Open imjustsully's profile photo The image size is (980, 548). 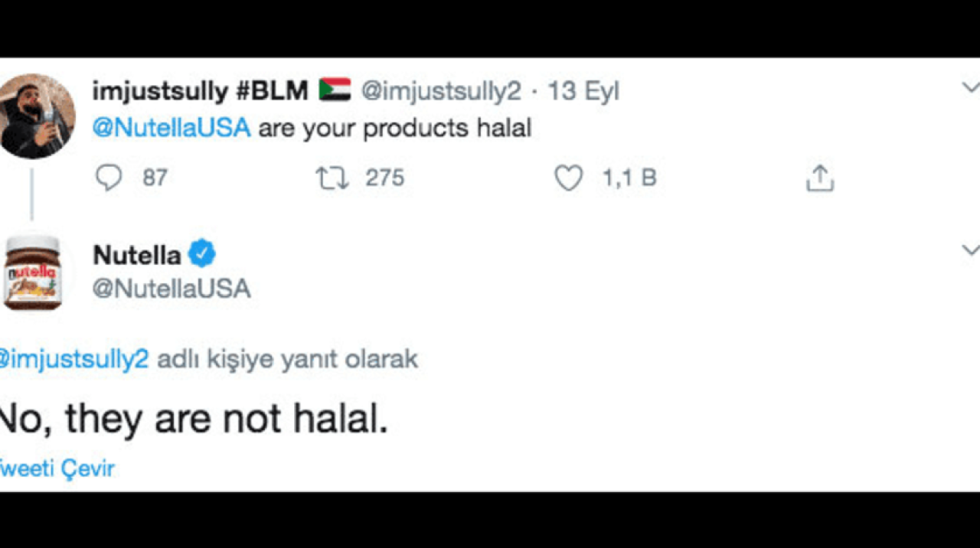[36, 116]
